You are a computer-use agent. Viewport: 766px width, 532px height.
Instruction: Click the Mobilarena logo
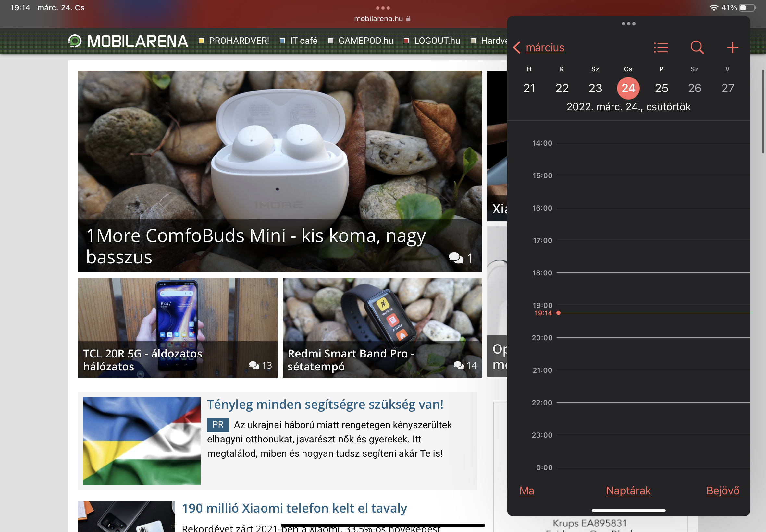point(128,41)
